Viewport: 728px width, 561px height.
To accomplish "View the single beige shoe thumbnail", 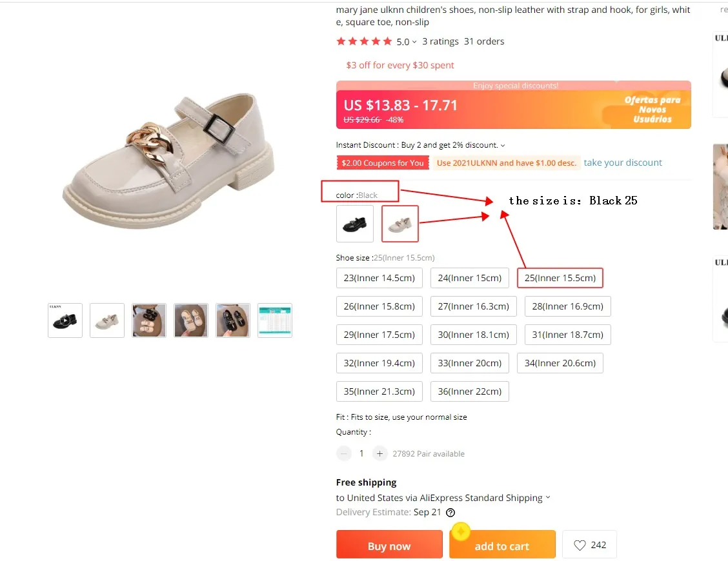I will 107,320.
